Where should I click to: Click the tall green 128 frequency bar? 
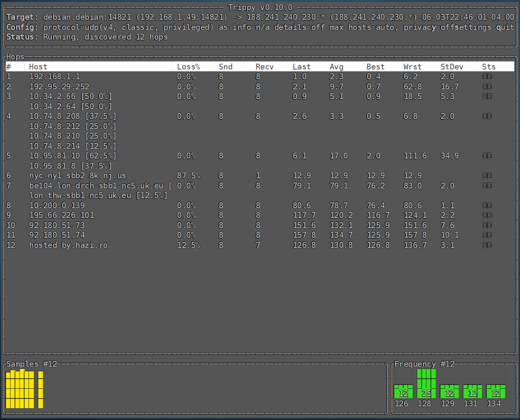pos(426,384)
